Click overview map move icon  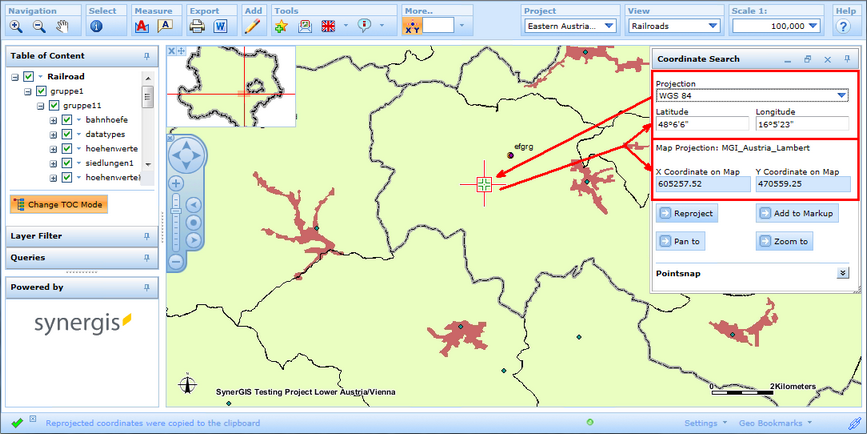tap(181, 51)
